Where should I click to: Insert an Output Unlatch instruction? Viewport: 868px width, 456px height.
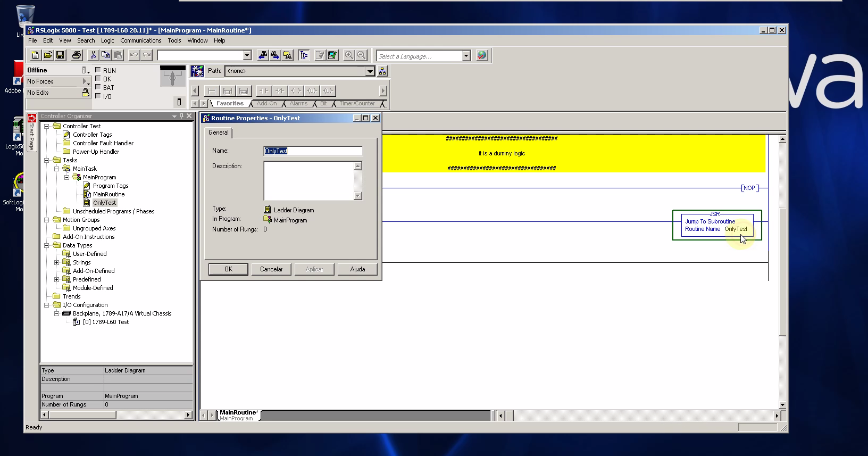point(312,90)
